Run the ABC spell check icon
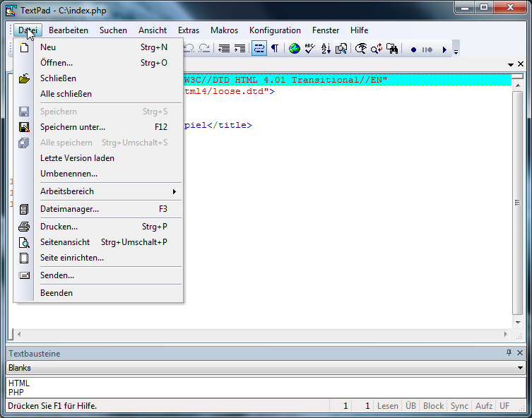Viewport: 532px width, 418px height. (309, 49)
